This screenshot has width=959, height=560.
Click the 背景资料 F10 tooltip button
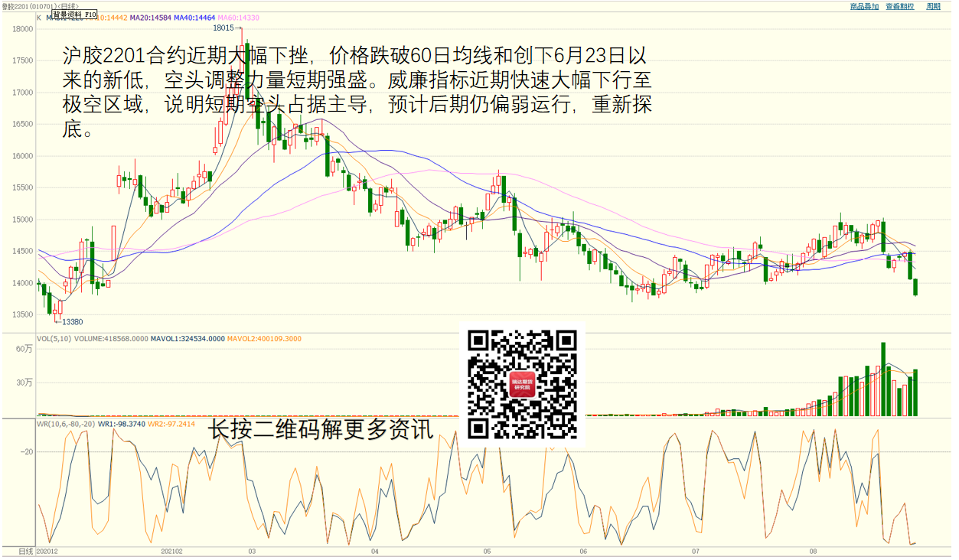tap(74, 15)
